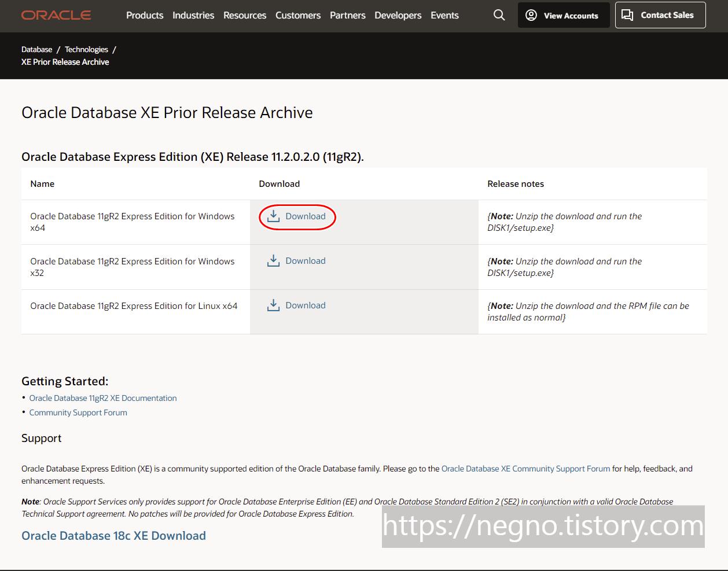The height and width of the screenshot is (571, 728).
Task: Open Oracle Database 18c XE Download link
Action: [x=113, y=536]
